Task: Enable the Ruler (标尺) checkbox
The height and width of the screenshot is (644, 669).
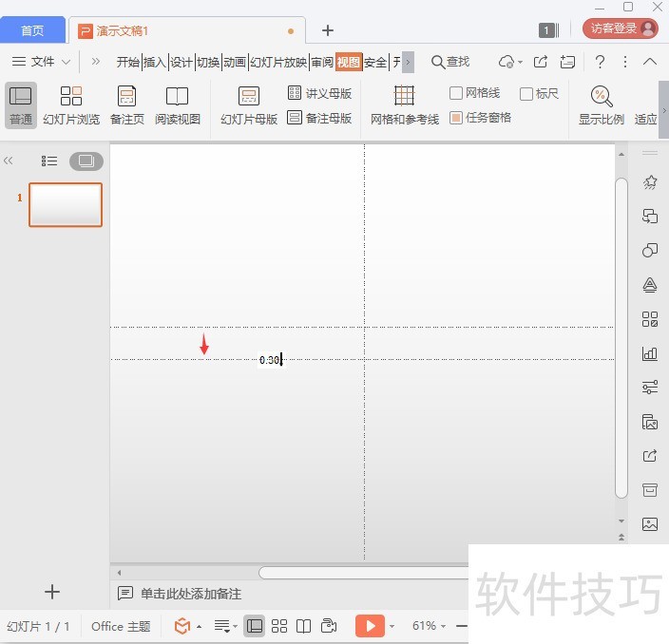Action: (526, 93)
